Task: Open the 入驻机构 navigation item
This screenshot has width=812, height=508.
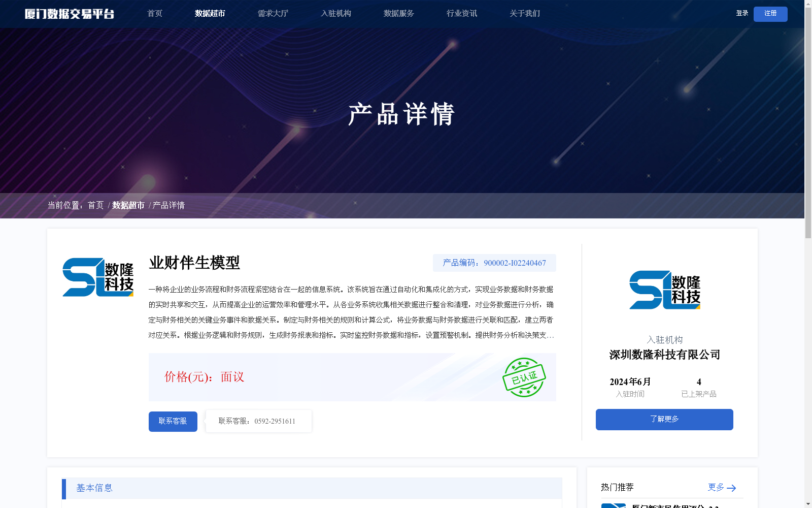Action: [336, 14]
